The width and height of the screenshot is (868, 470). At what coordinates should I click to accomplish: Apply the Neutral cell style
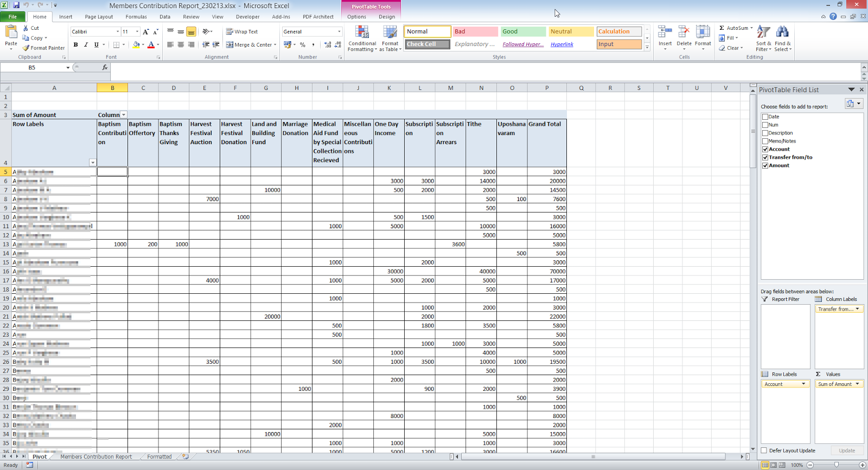(x=571, y=31)
